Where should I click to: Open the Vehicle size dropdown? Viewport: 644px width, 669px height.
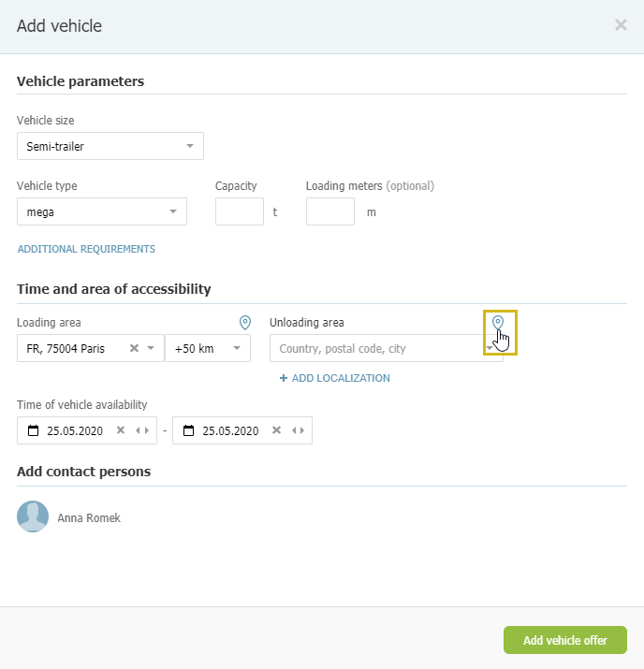[x=110, y=146]
